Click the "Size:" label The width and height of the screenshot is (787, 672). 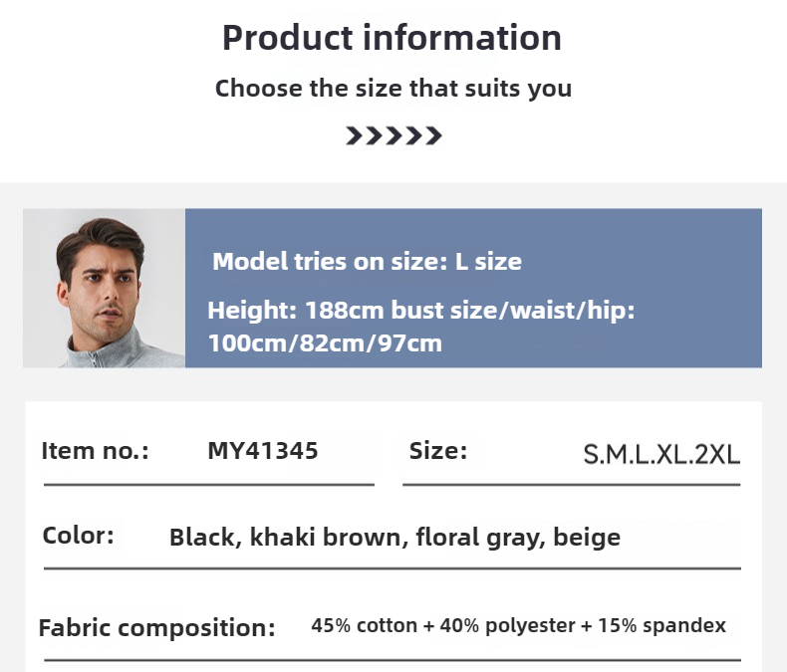(438, 451)
